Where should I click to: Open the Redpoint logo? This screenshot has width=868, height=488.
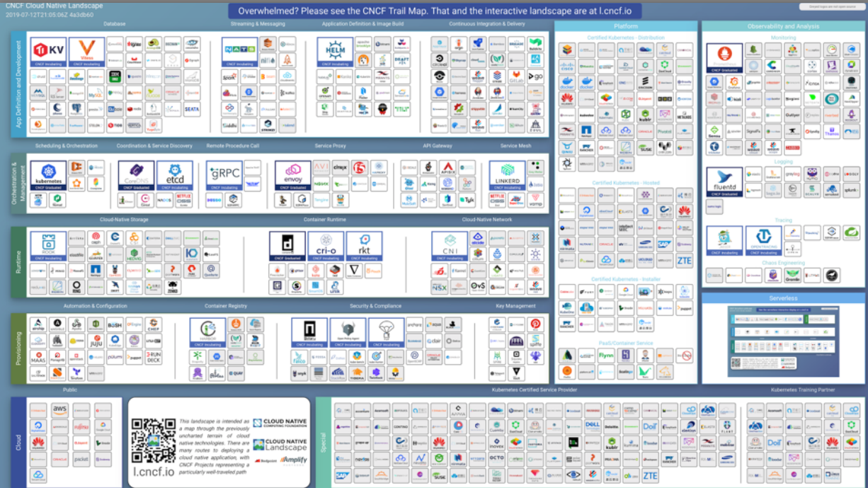pyautogui.click(x=266, y=460)
